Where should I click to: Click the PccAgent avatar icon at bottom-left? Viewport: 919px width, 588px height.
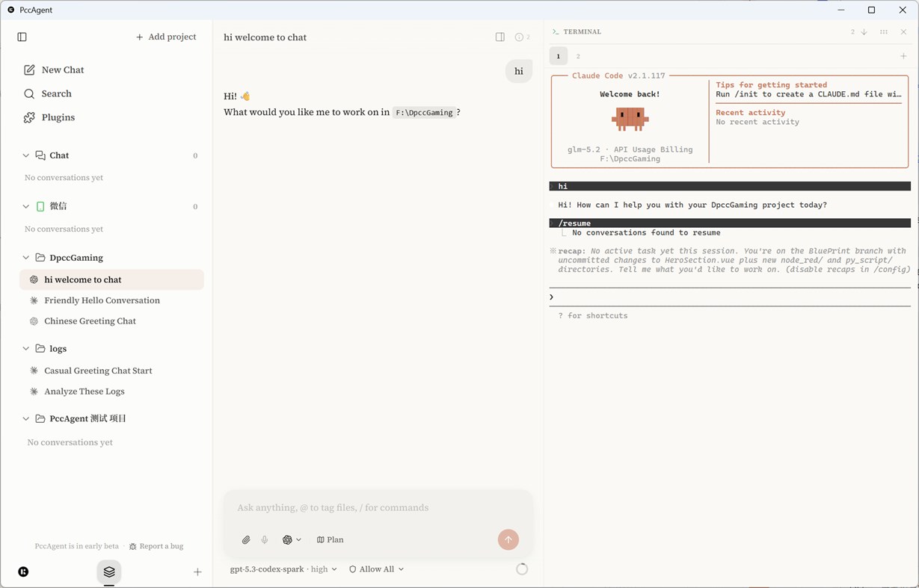pyautogui.click(x=23, y=572)
